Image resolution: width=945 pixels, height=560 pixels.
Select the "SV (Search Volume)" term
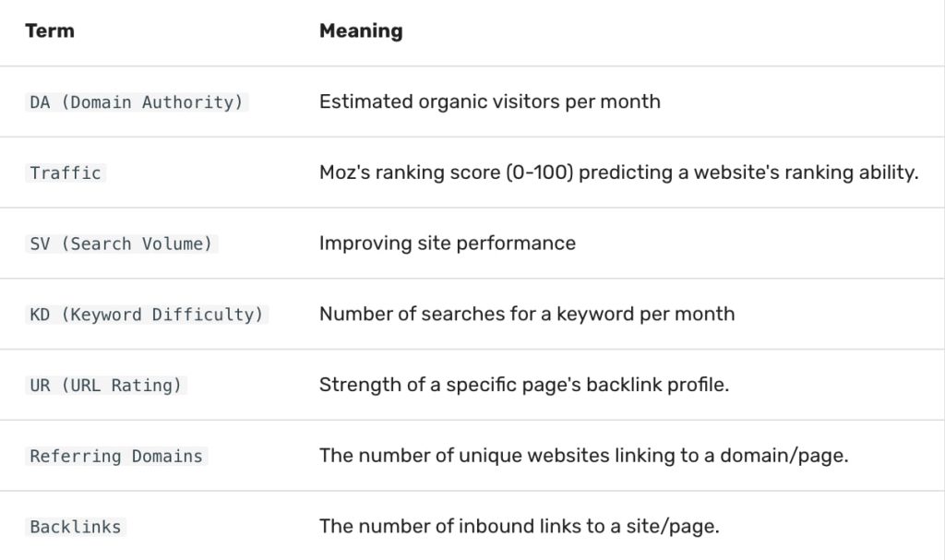121,244
